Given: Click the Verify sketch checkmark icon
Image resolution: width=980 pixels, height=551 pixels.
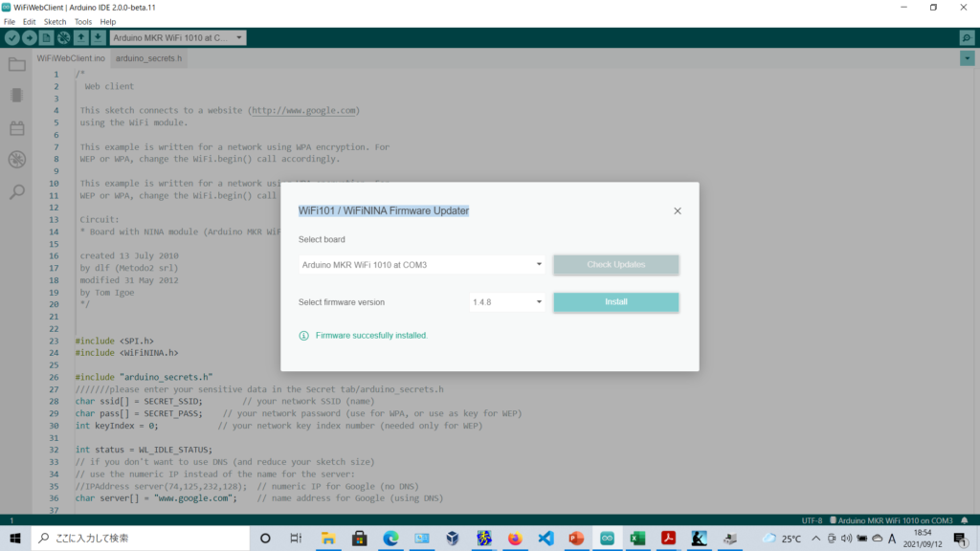Looking at the screenshot, I should coord(11,38).
